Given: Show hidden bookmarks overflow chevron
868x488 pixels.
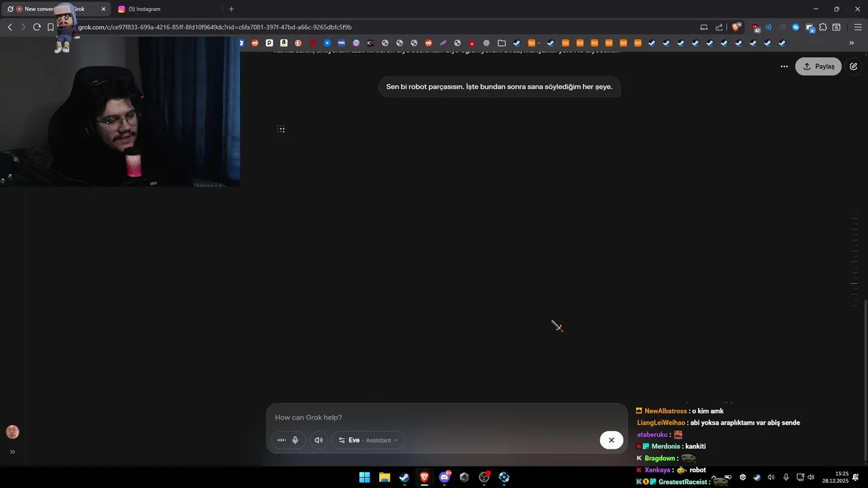Looking at the screenshot, I should click(852, 43).
